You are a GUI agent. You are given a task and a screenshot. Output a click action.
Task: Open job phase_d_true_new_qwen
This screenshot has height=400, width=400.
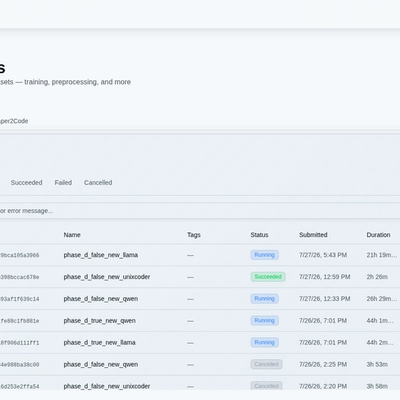99,321
